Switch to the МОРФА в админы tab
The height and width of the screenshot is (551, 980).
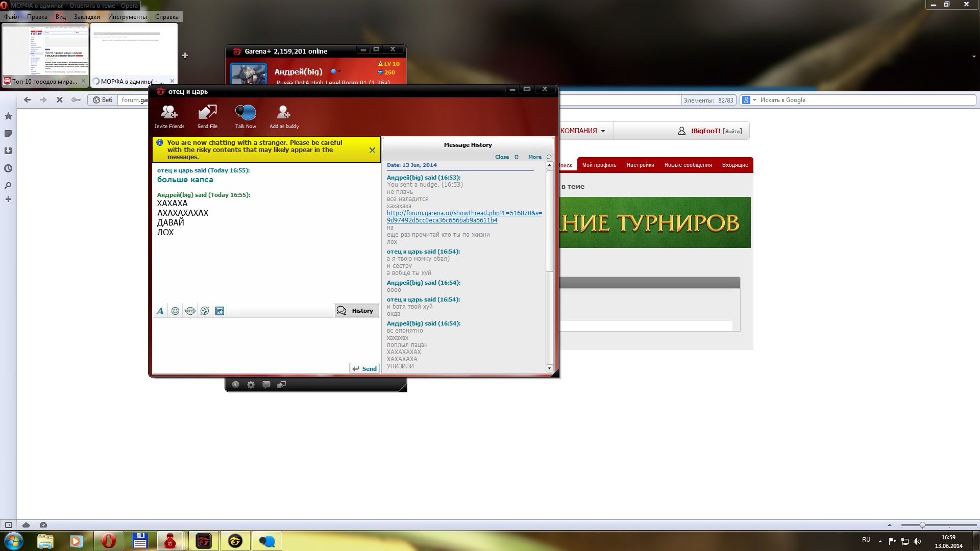pos(134,55)
